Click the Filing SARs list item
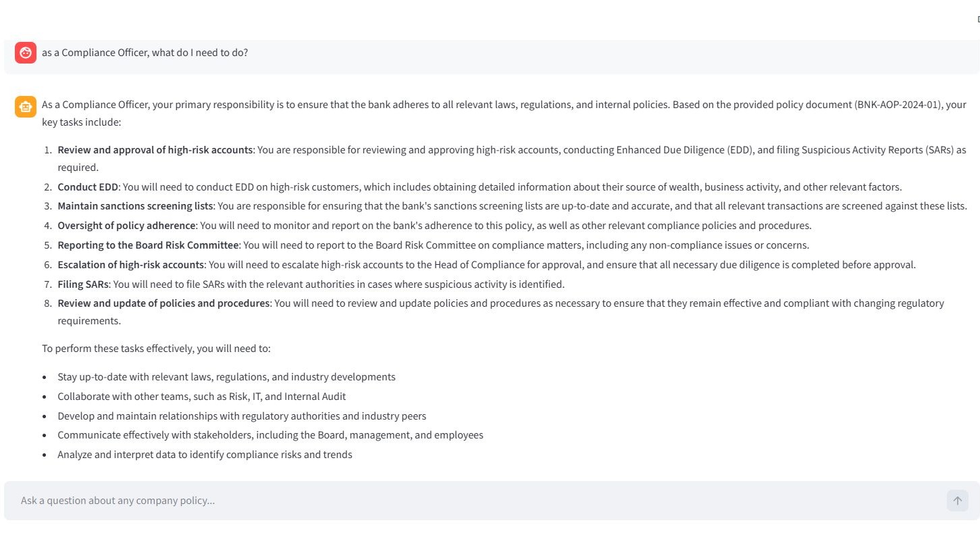 point(82,284)
